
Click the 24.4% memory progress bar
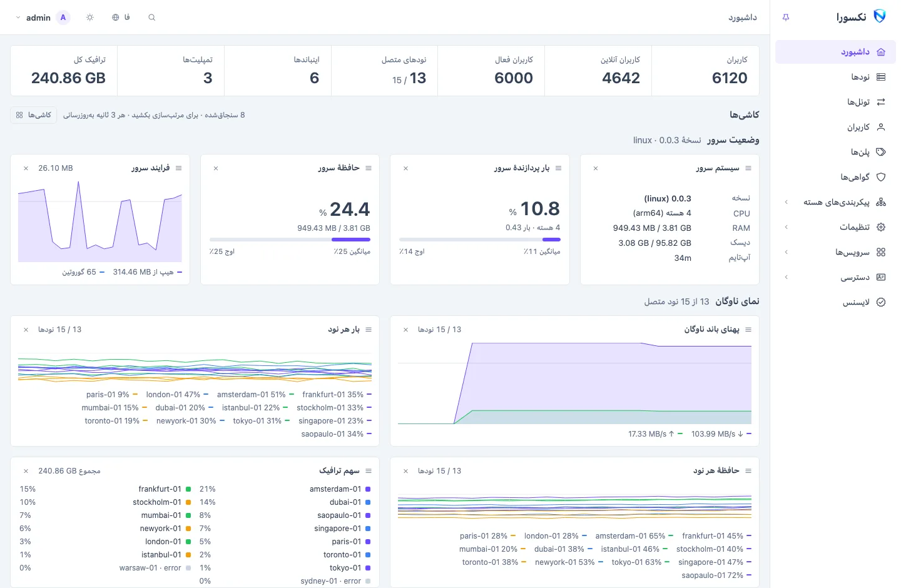coord(290,240)
